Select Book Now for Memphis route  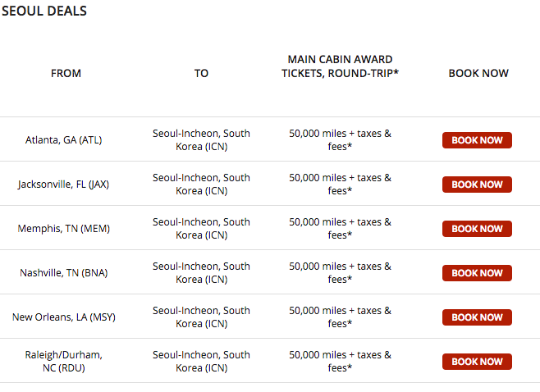point(477,229)
